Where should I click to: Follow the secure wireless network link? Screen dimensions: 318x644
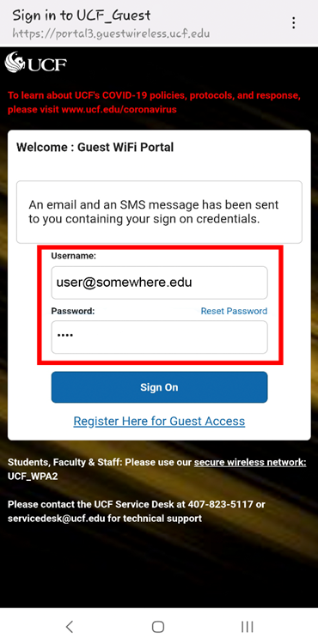pyautogui.click(x=250, y=463)
